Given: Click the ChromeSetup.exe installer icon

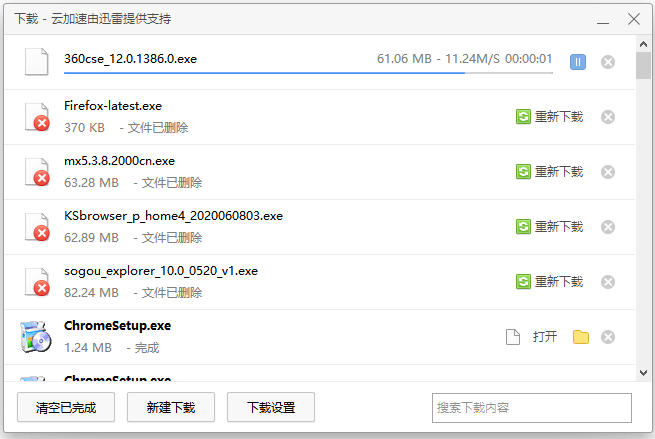Looking at the screenshot, I should 36,337.
